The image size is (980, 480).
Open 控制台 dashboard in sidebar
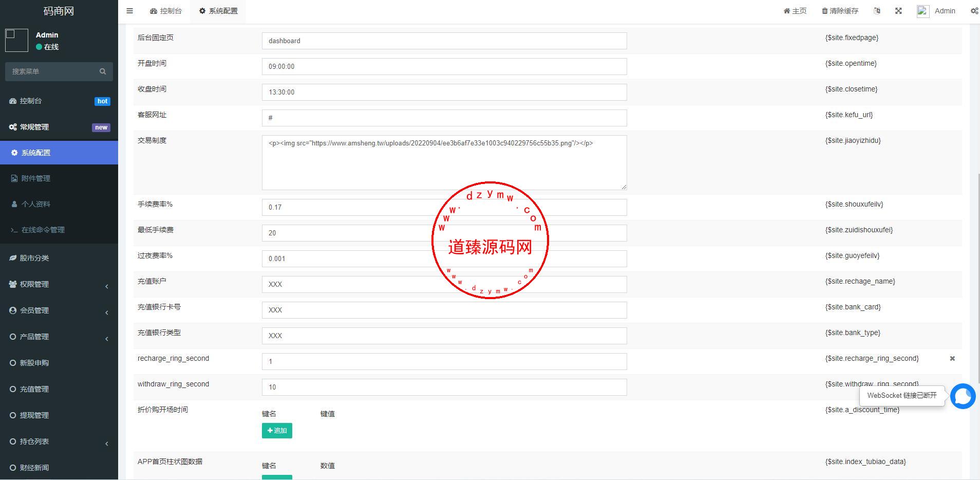pyautogui.click(x=59, y=101)
